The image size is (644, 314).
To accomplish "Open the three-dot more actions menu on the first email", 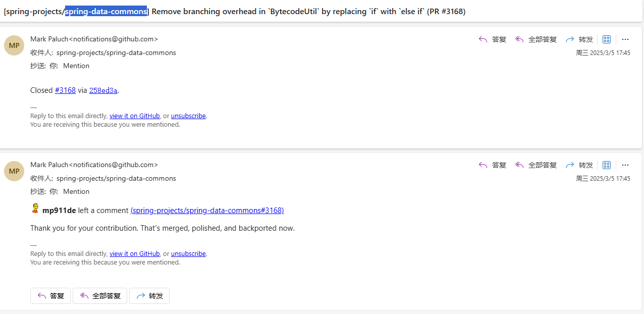I will (625, 39).
